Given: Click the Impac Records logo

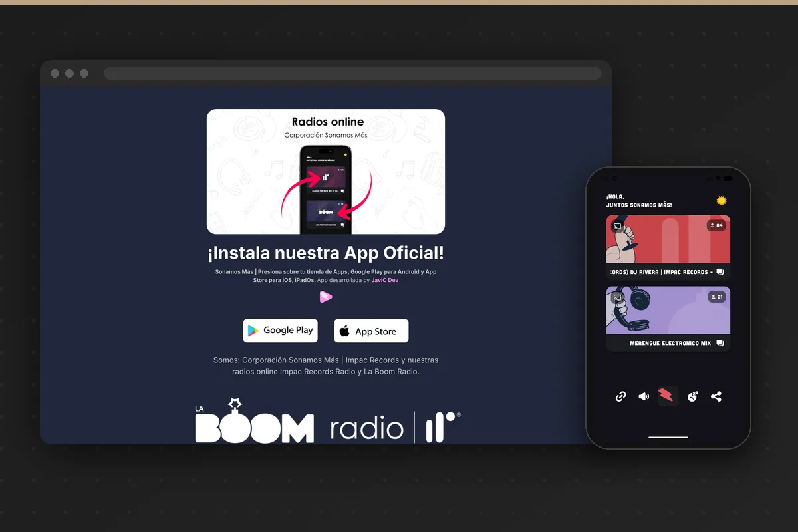Looking at the screenshot, I should coord(444,426).
